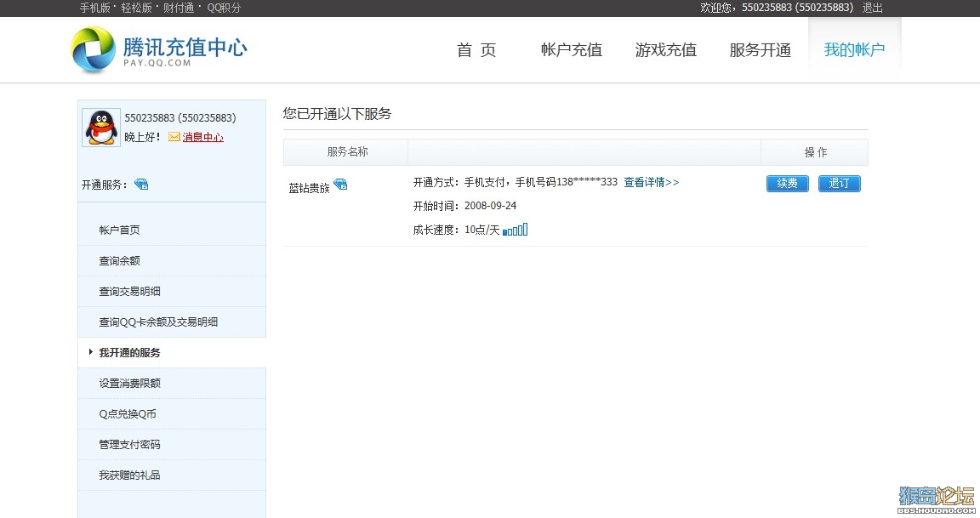Open the 帐户充值 navigation item
Screen dimensions: 980x518
pos(572,50)
